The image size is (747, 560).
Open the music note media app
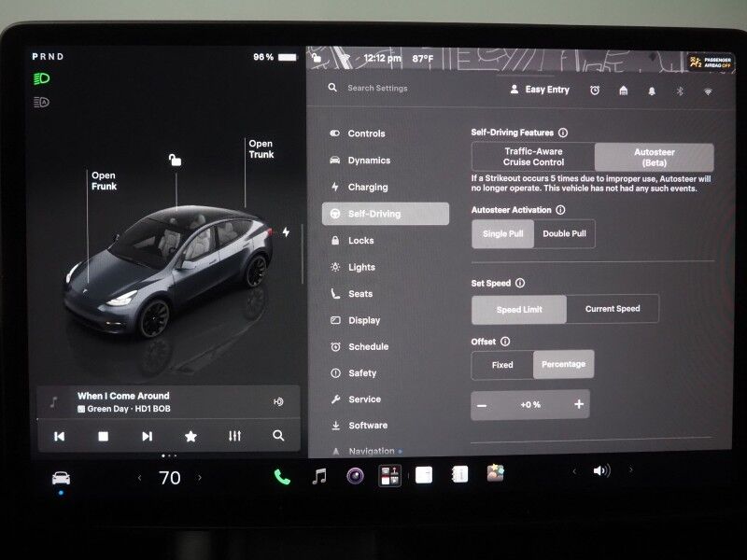point(319,476)
